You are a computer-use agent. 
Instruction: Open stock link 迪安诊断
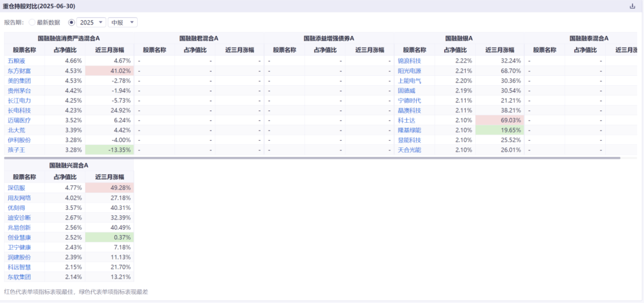pyautogui.click(x=19, y=218)
